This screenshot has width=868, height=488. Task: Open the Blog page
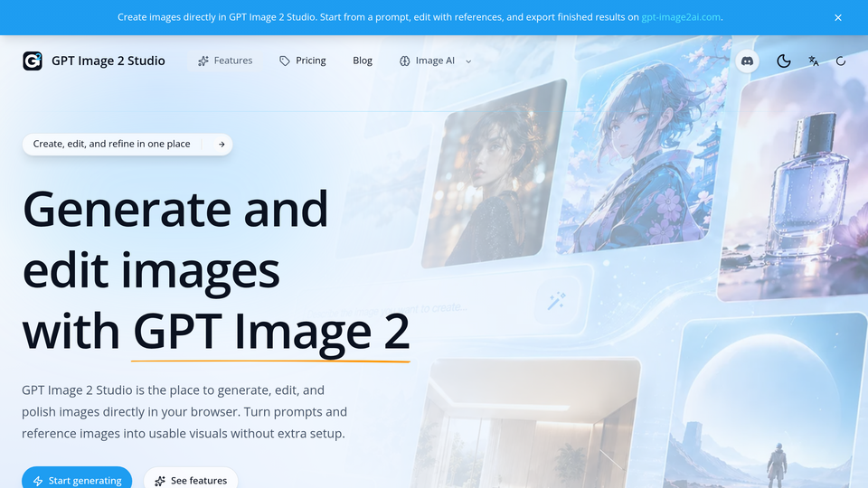363,61
